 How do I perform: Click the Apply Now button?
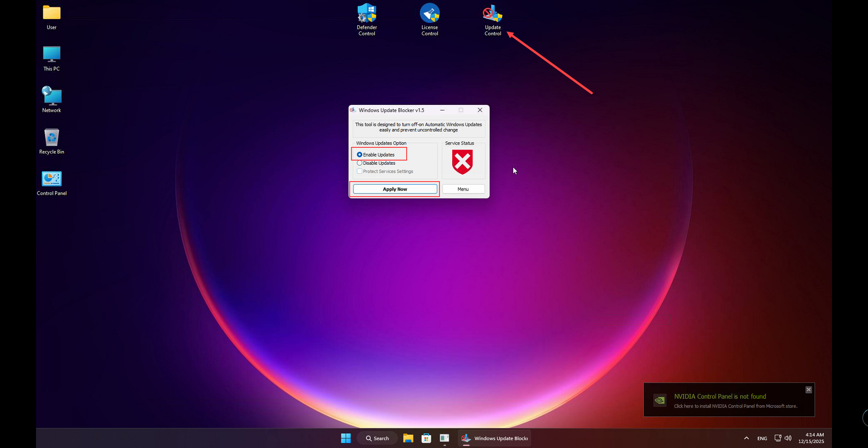pos(395,189)
